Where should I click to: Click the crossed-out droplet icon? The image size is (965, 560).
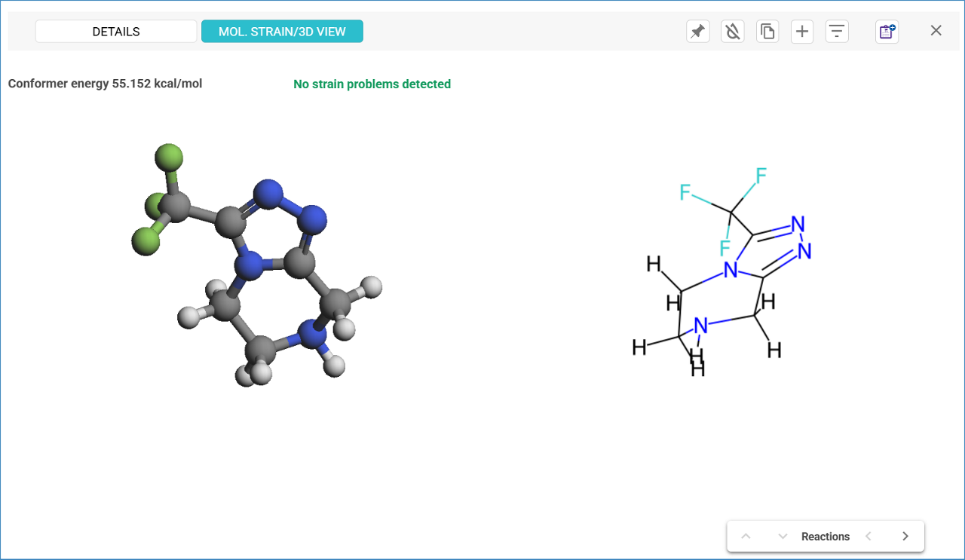[x=733, y=32]
